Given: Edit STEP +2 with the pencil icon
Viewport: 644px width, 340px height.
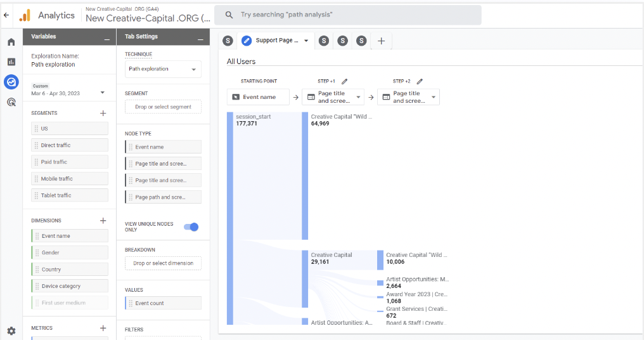Looking at the screenshot, I should click(x=420, y=81).
